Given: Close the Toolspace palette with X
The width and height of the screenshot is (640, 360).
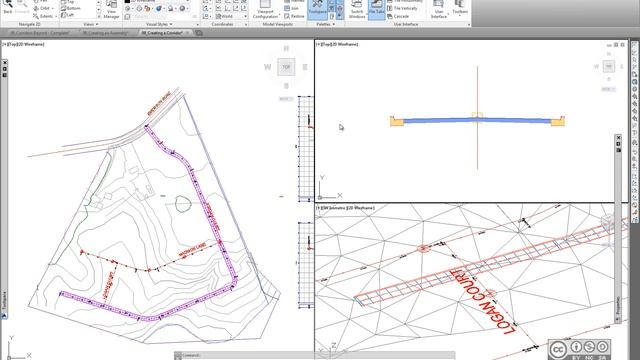Looking at the screenshot, I should (x=4, y=62).
